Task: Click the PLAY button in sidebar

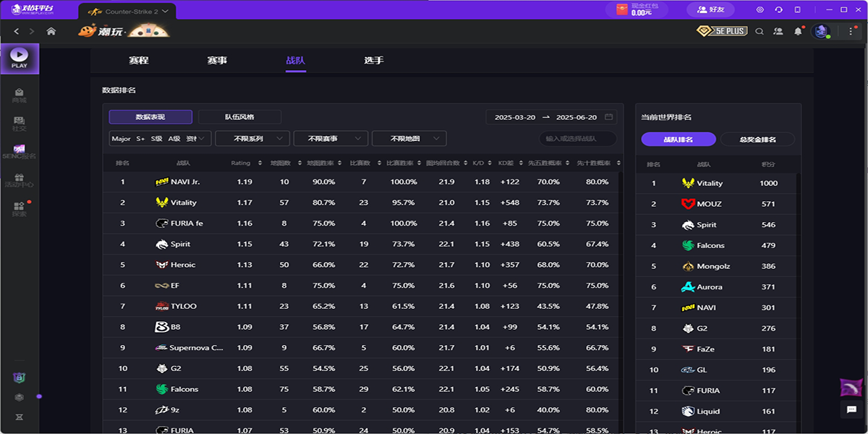Action: [x=20, y=58]
